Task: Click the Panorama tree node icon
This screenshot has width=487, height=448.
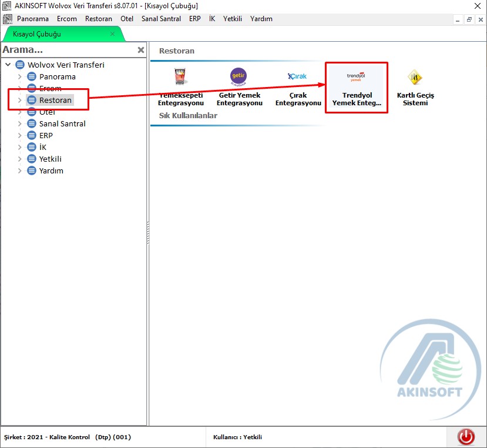Action: [x=32, y=76]
